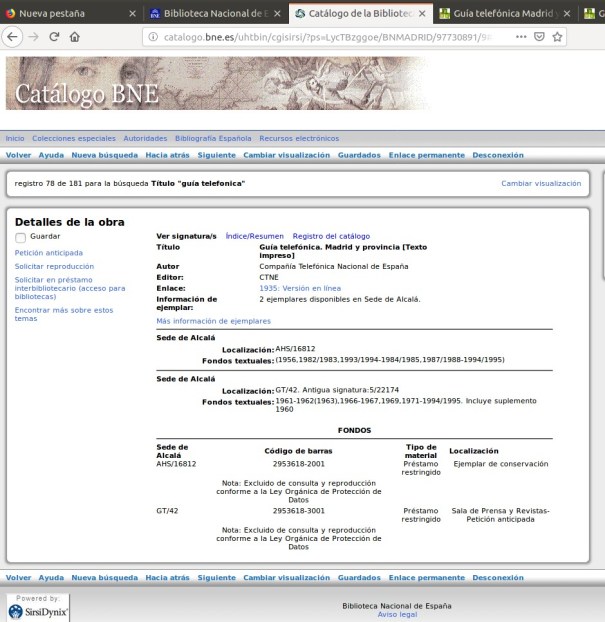Image resolution: width=605 pixels, height=622 pixels.
Task: Click Petición anticipada in the sidebar
Action: pyautogui.click(x=49, y=253)
